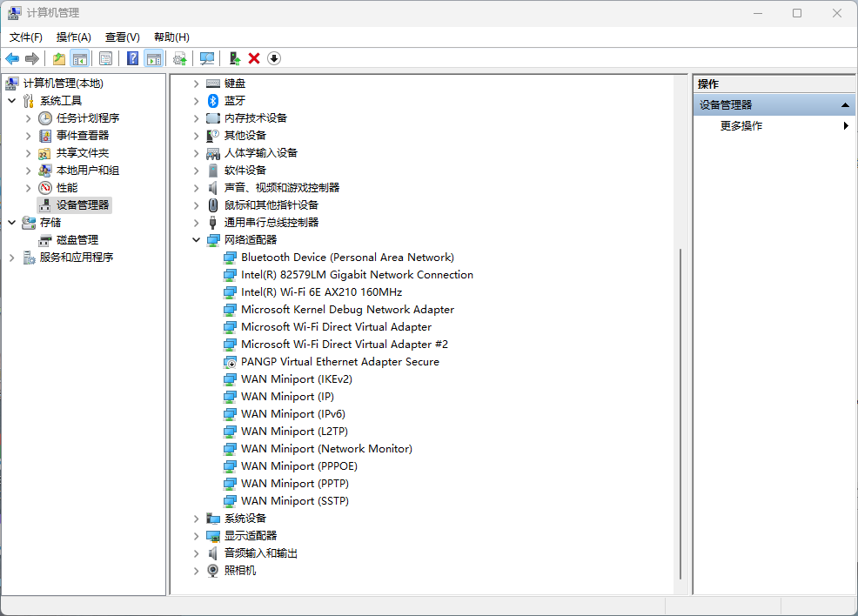This screenshot has height=616, width=858.
Task: Click the blue Back arrow in toolbar
Action: click(x=12, y=58)
